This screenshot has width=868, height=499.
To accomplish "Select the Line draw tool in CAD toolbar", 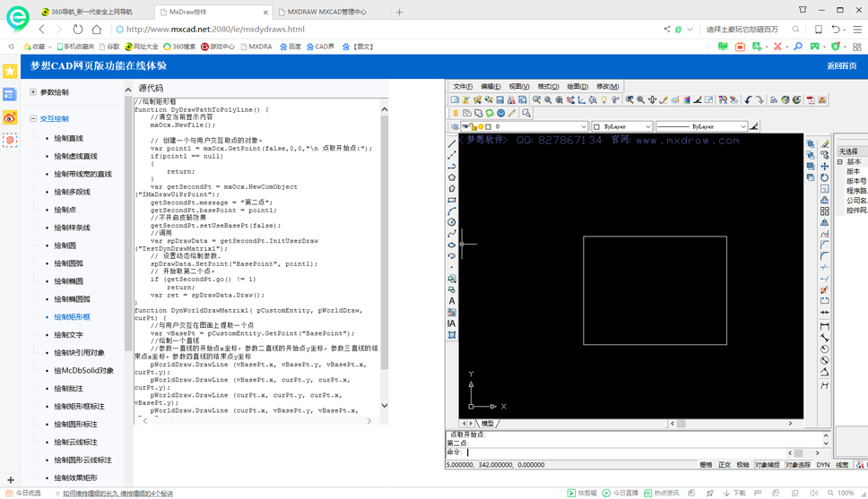I will tap(452, 144).
